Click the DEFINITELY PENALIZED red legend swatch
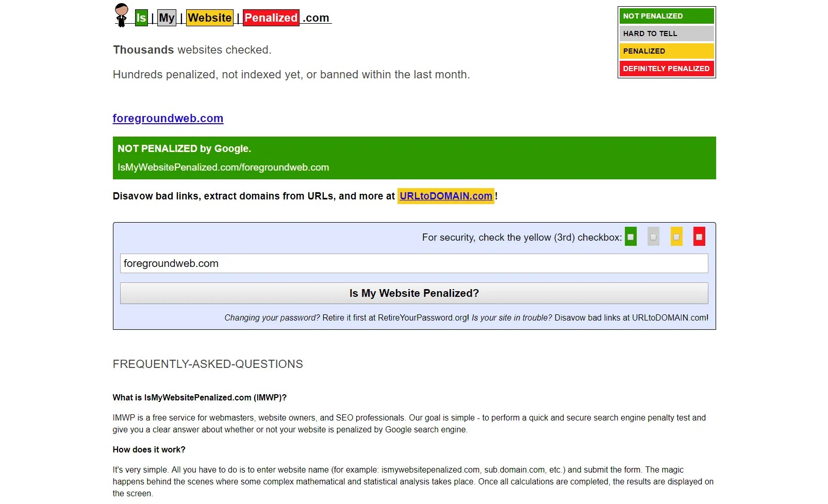Image resolution: width=828 pixels, height=504 pixels. (x=667, y=69)
